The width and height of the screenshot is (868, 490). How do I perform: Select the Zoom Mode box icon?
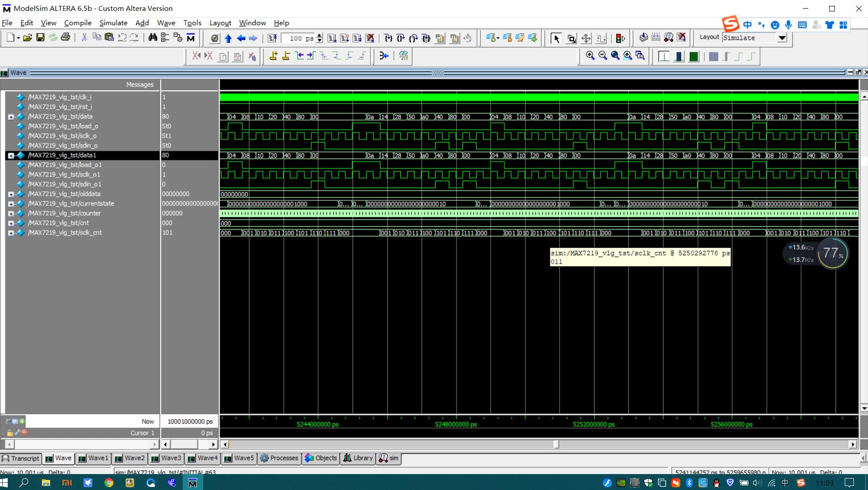[x=571, y=38]
